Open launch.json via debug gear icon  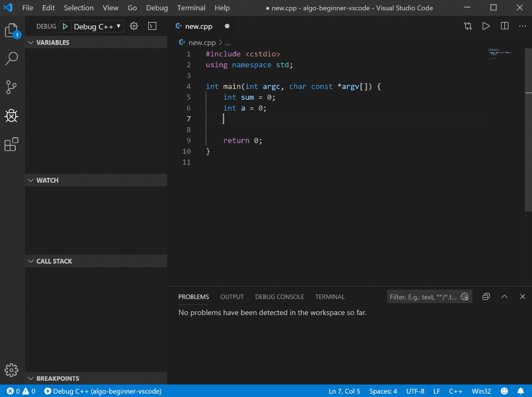134,26
